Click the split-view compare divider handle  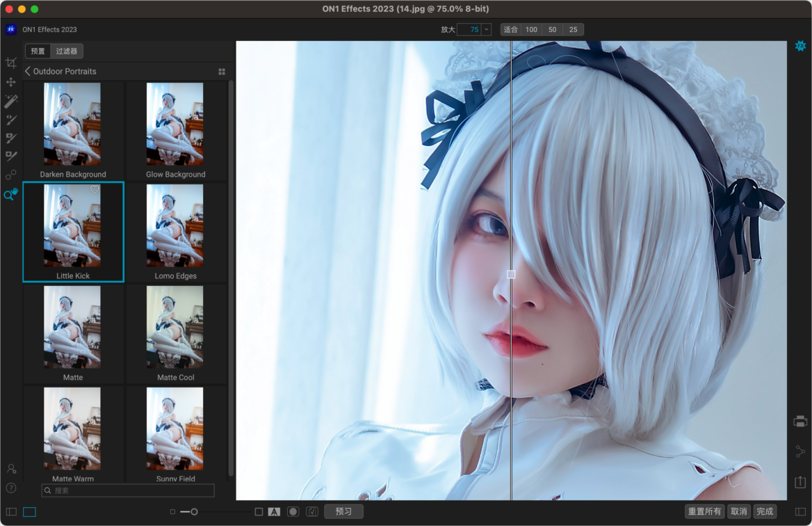coord(511,274)
